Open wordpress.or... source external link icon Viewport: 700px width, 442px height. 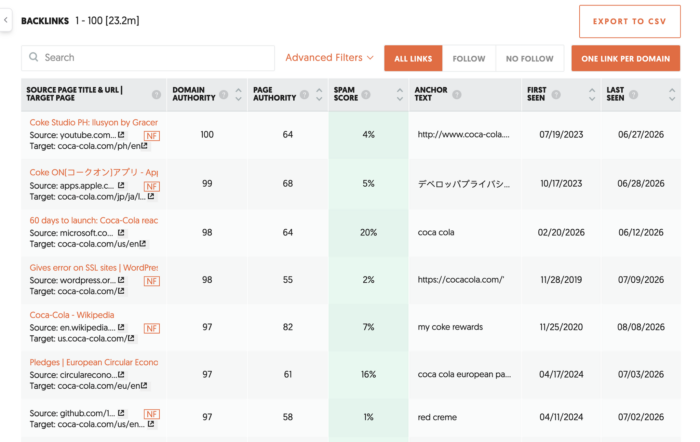point(121,280)
